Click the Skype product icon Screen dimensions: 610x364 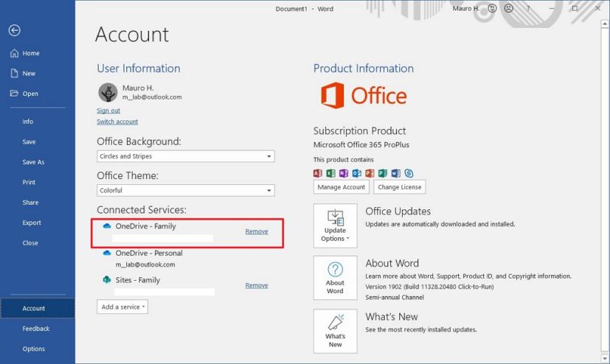pos(409,173)
